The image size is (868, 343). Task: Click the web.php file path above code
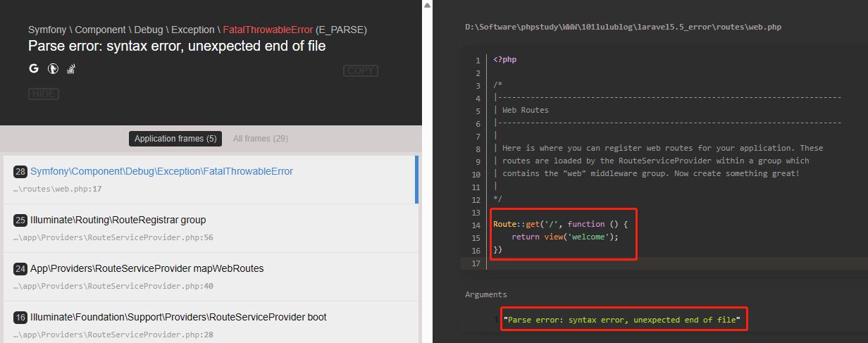click(623, 27)
